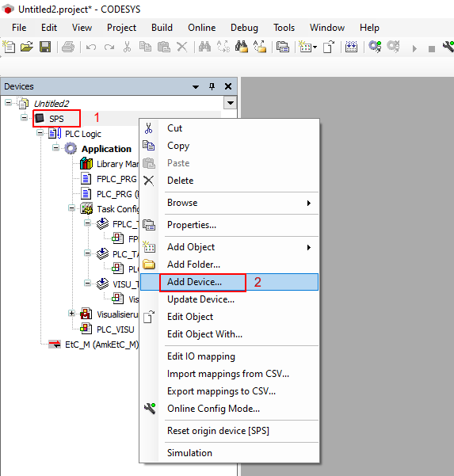Stop the application with Stop icon

point(432,48)
